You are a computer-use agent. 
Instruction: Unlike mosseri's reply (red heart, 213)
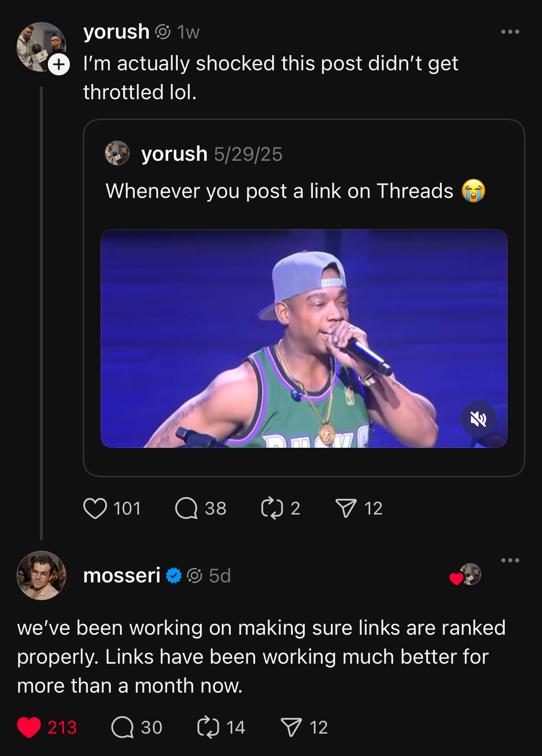pyautogui.click(x=29, y=728)
